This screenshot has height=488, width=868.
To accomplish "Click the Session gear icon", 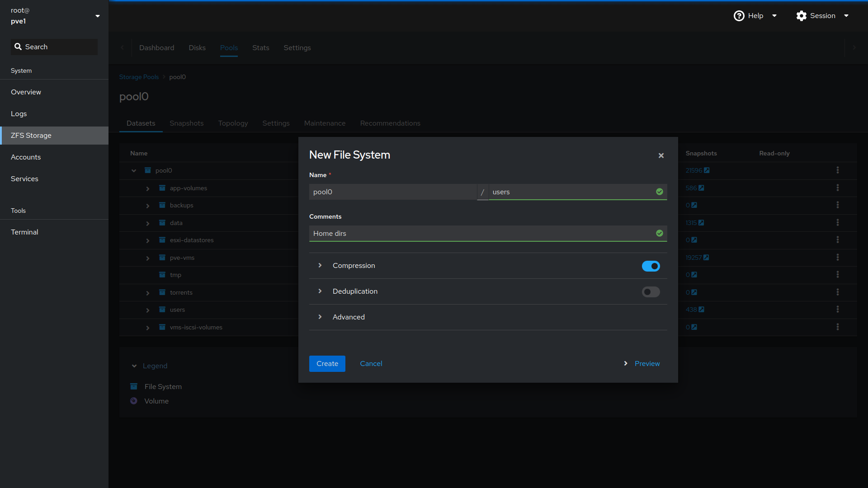I will click(802, 16).
